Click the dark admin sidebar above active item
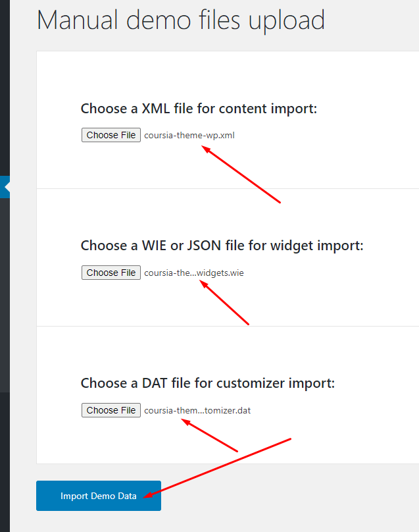 click(5, 88)
